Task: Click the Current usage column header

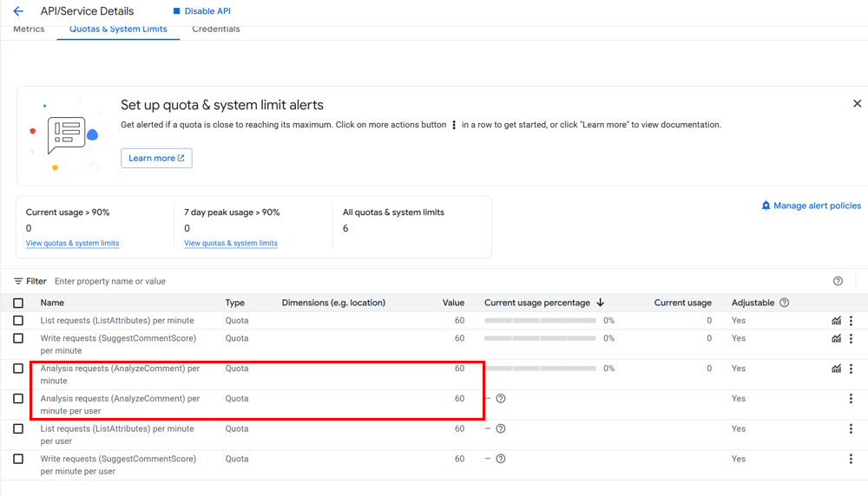Action: tap(682, 303)
